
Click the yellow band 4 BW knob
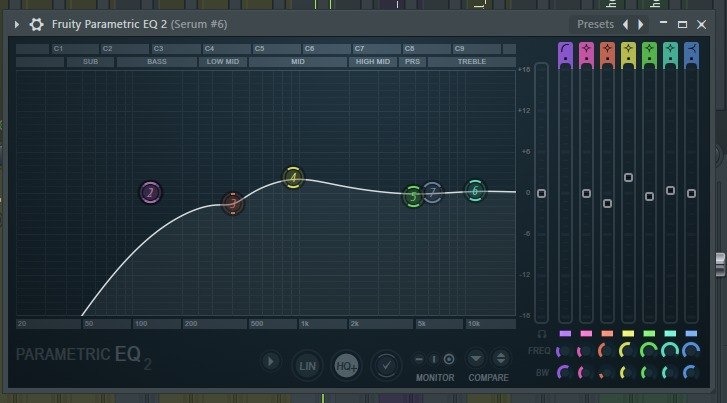[627, 372]
